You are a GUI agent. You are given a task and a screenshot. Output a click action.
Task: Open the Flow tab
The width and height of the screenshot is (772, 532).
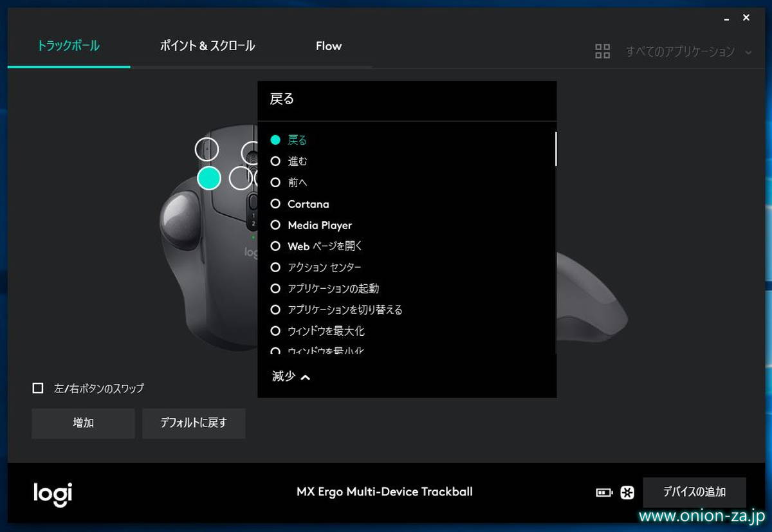[328, 46]
